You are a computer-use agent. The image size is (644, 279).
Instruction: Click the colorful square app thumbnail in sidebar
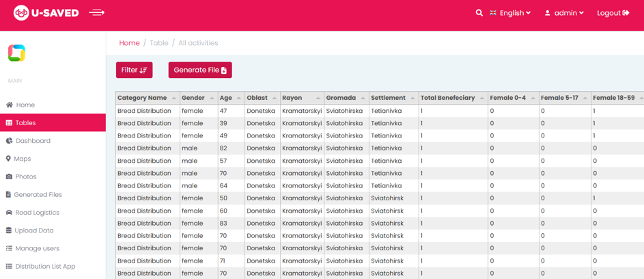(16, 53)
